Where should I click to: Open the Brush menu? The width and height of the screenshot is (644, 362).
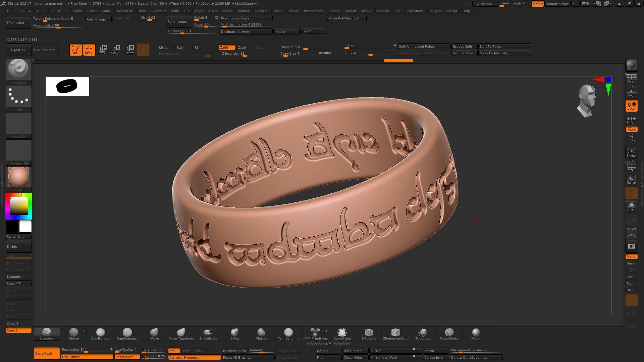(92, 11)
